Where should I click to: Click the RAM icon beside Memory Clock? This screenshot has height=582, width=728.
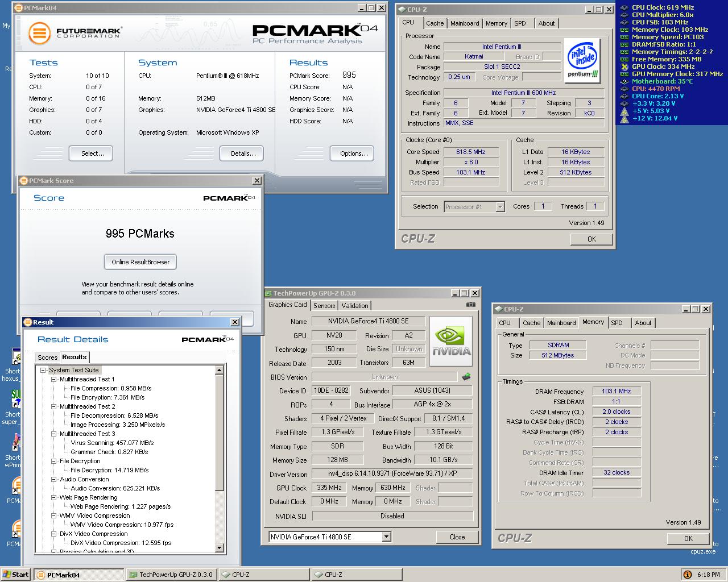point(624,30)
